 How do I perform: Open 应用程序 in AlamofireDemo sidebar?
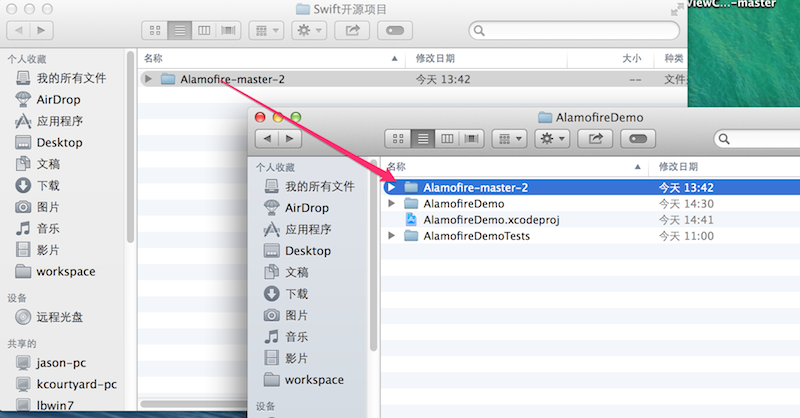pyautogui.click(x=298, y=229)
